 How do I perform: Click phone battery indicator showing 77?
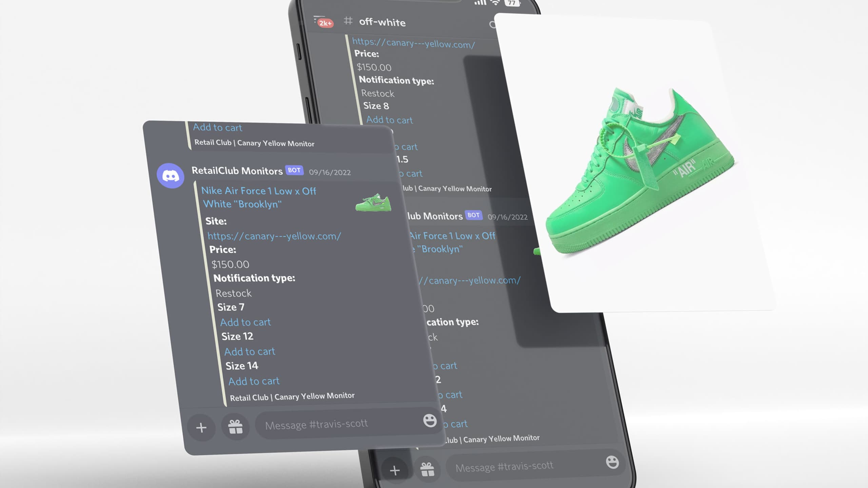click(x=512, y=3)
